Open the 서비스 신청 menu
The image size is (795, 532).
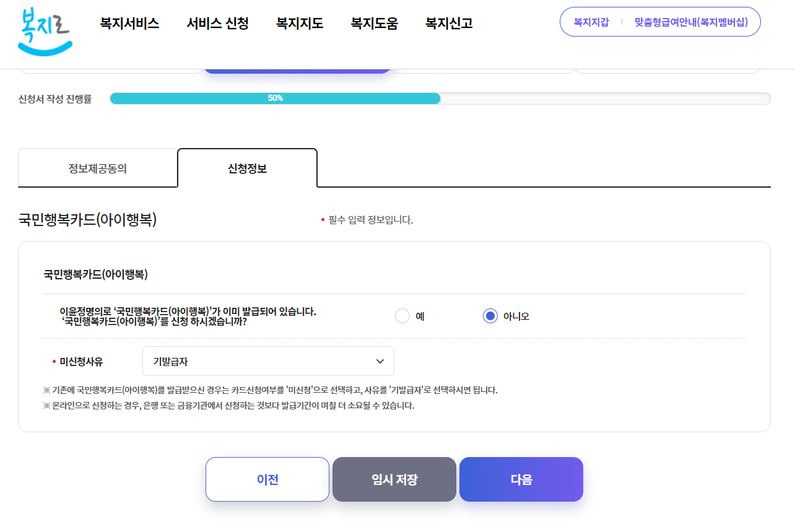[218, 24]
